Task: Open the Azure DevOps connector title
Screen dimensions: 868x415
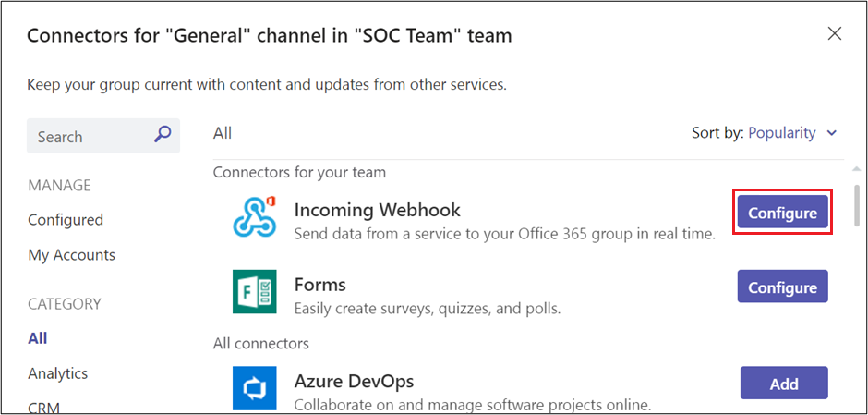Action: click(x=354, y=381)
